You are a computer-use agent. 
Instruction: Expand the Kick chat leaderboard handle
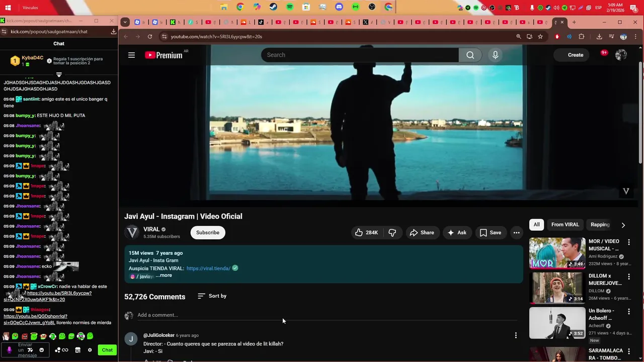(59, 74)
